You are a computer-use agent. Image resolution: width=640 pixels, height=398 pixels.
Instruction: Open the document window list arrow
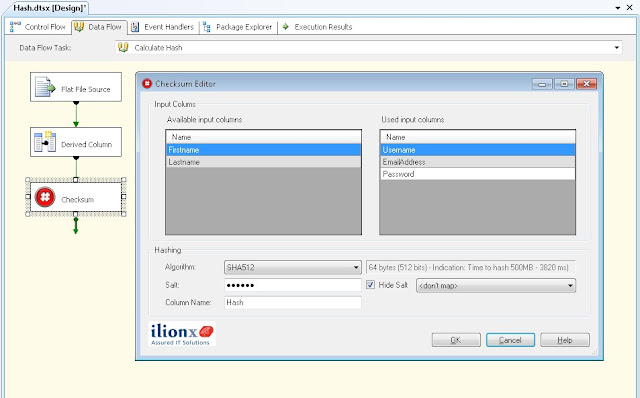click(x=618, y=8)
